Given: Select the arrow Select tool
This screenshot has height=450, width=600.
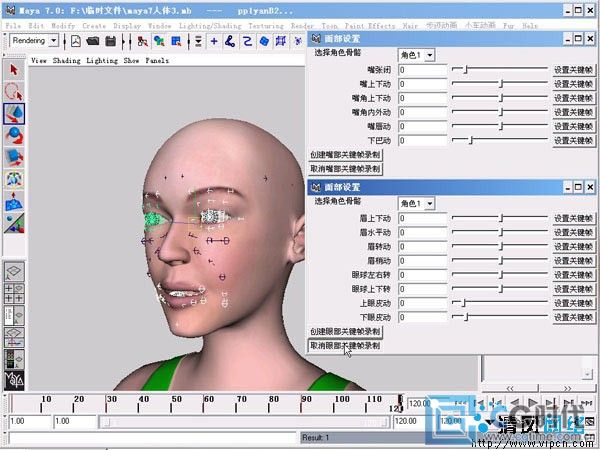Looking at the screenshot, I should coord(14,70).
